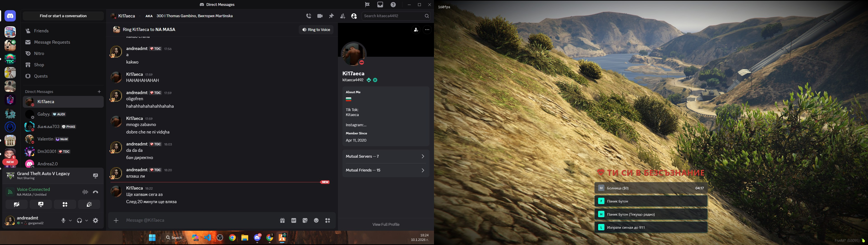Open microphone input options arrow
The height and width of the screenshot is (245, 868).
click(x=71, y=220)
